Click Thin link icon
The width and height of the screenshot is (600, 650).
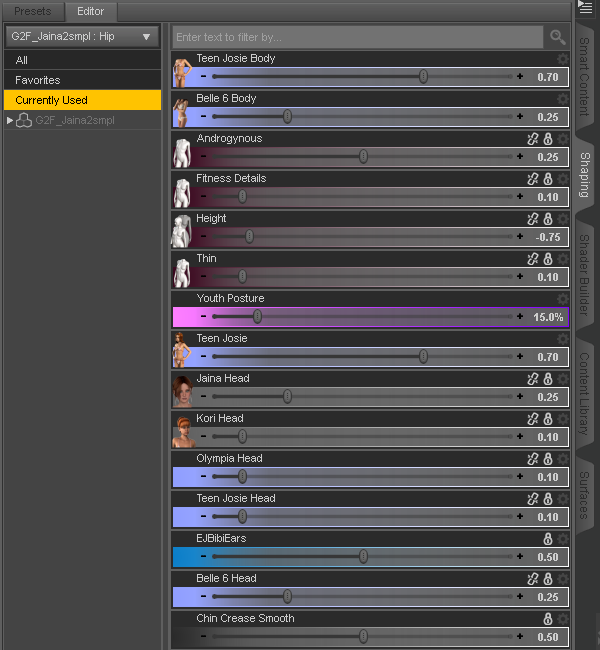(x=533, y=259)
